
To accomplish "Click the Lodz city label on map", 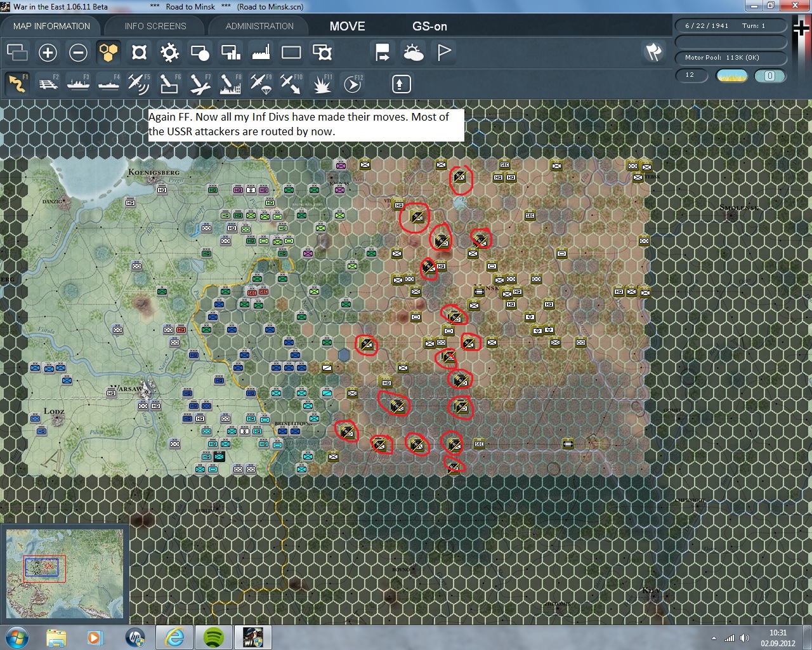I will click(54, 411).
